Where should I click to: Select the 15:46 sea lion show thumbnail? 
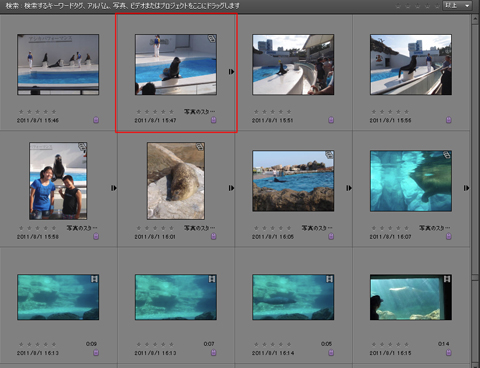pyautogui.click(x=58, y=65)
